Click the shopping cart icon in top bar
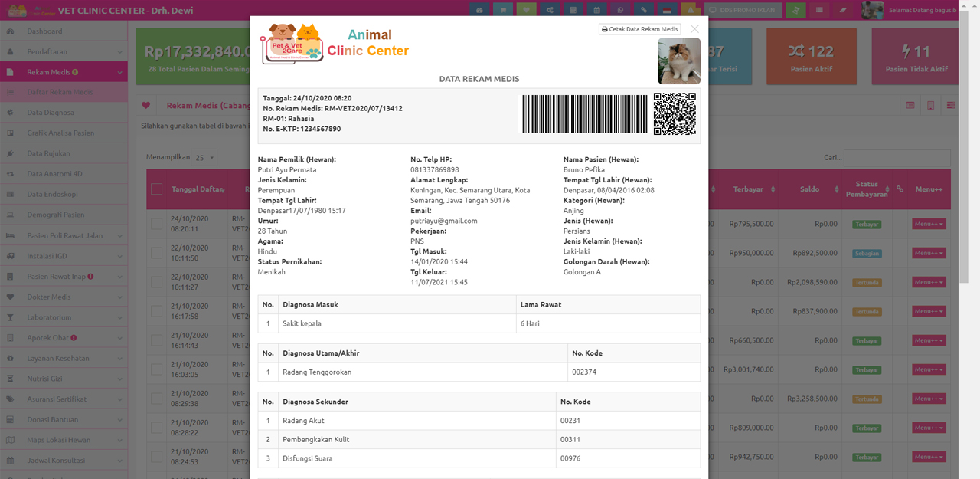Image resolution: width=980 pixels, height=479 pixels. pyautogui.click(x=503, y=11)
